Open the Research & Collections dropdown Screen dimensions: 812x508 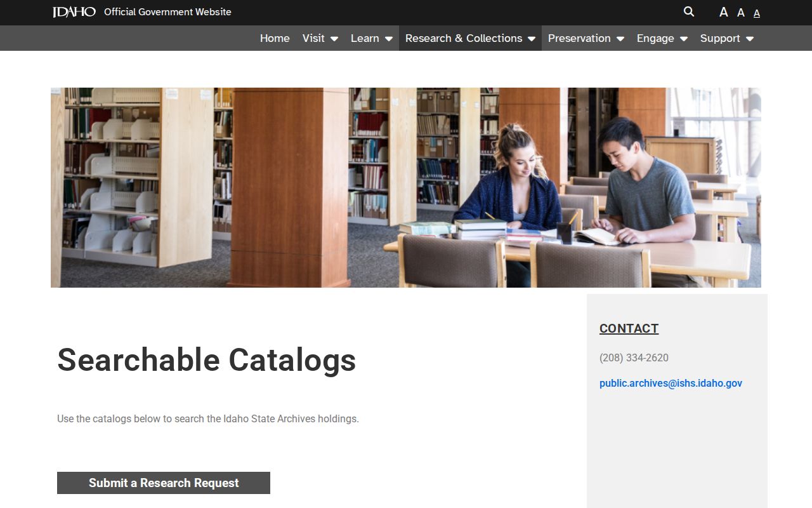(x=470, y=38)
